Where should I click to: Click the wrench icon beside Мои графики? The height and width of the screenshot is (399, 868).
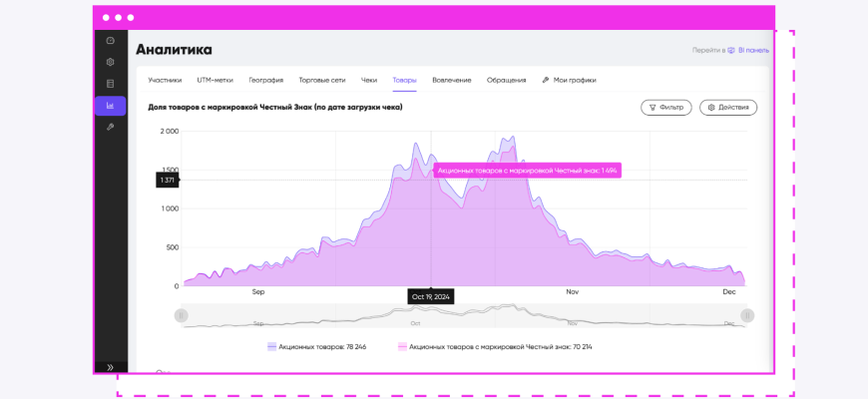(x=546, y=80)
